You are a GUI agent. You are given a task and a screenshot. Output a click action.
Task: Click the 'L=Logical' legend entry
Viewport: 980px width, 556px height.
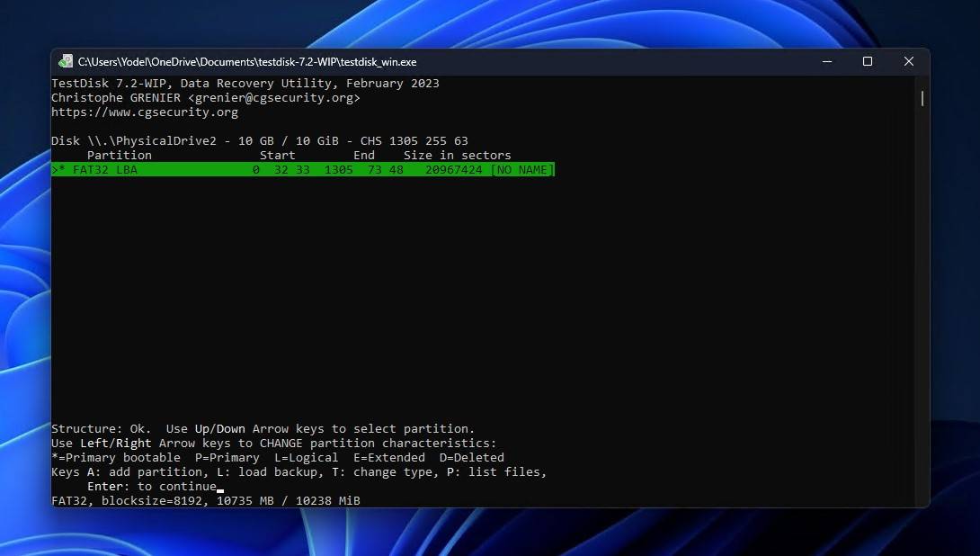click(x=307, y=458)
